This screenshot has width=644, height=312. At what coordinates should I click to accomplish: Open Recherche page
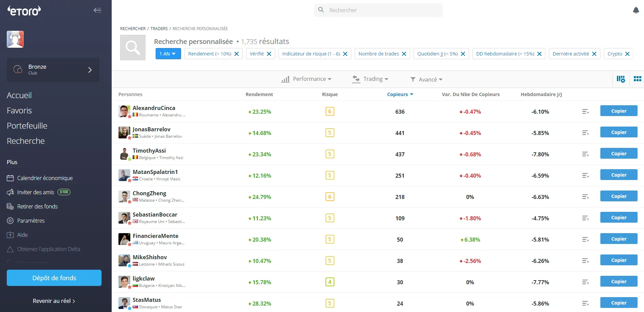click(x=26, y=141)
